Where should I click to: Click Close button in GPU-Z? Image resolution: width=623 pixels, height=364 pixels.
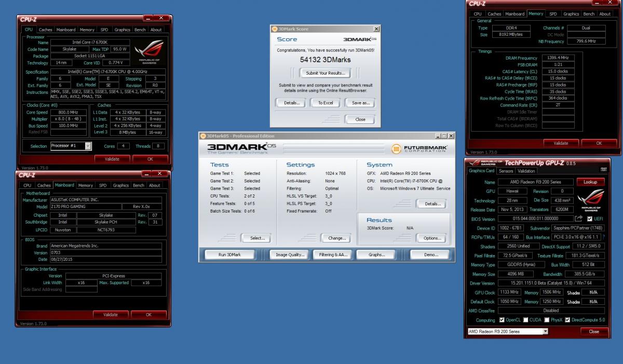coord(594,331)
